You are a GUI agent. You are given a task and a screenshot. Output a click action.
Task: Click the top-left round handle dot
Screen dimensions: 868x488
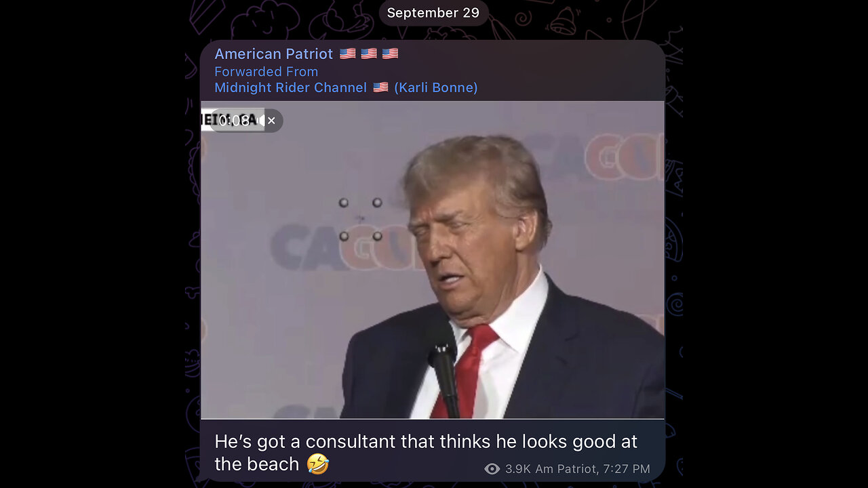pyautogui.click(x=344, y=203)
